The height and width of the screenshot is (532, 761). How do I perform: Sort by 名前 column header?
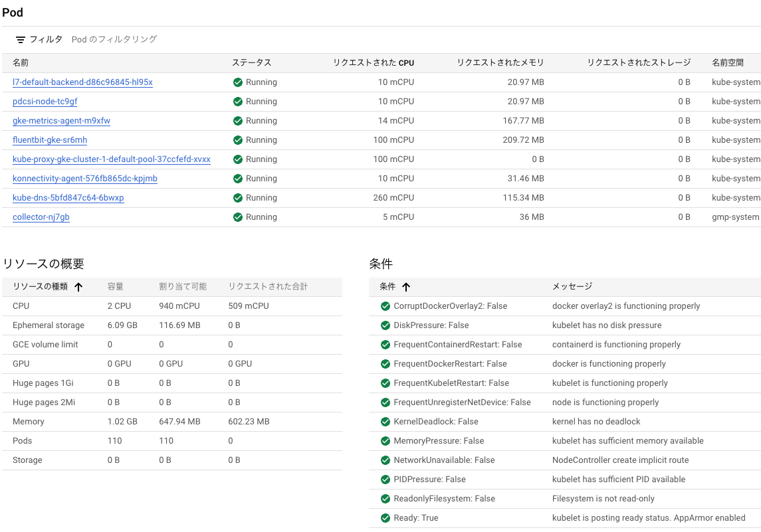click(21, 63)
